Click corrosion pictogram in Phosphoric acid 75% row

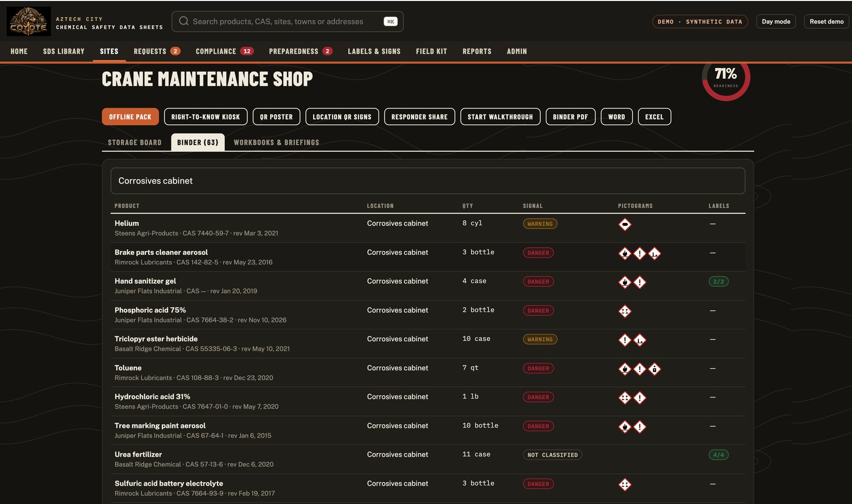pyautogui.click(x=625, y=311)
